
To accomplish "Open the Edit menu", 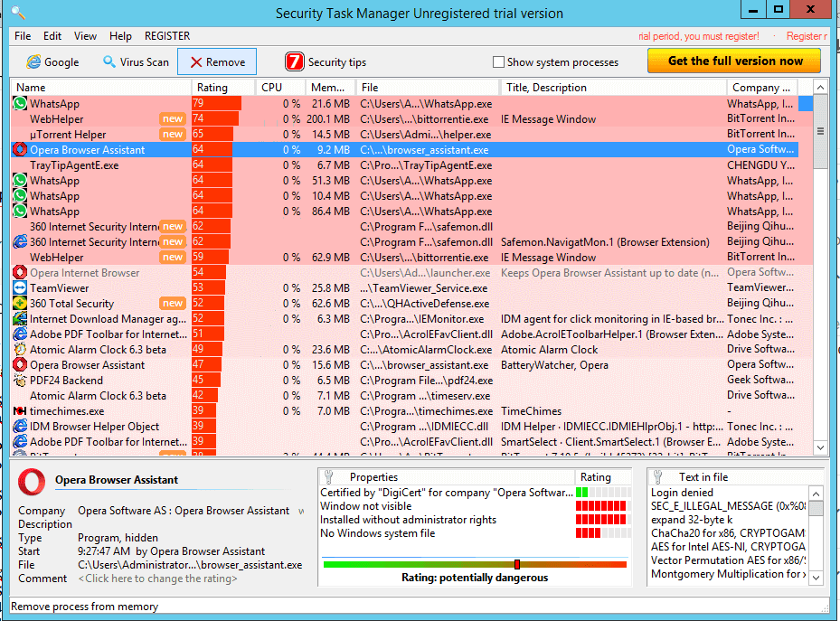I will point(52,36).
